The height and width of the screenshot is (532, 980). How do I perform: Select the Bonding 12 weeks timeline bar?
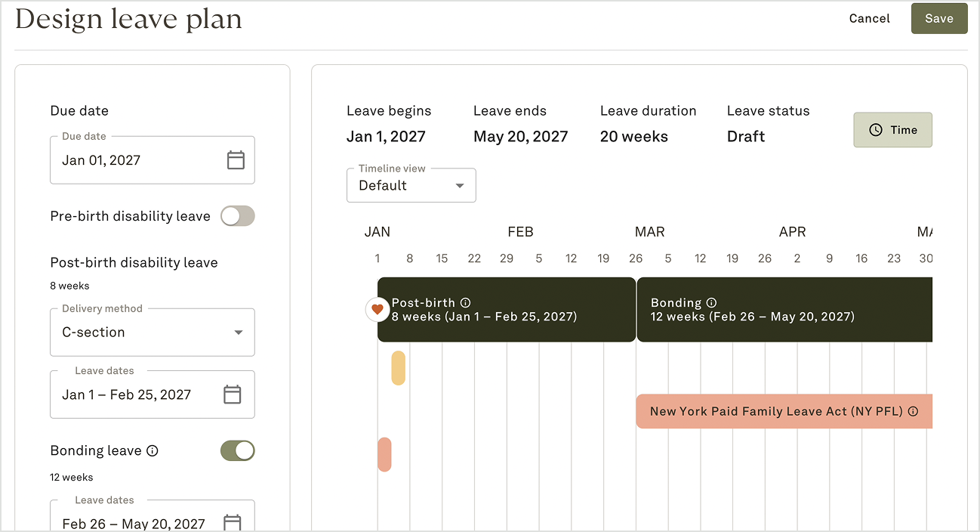[785, 310]
